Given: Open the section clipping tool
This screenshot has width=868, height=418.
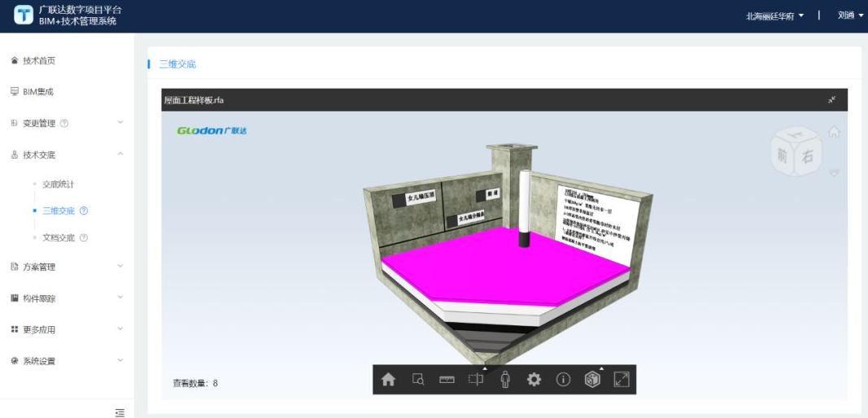Looking at the screenshot, I should [x=476, y=379].
